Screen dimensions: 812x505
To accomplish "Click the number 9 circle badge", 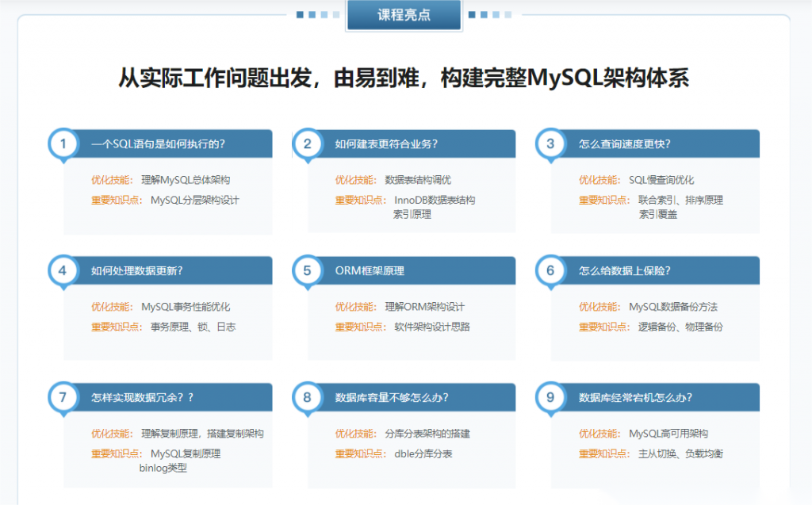I will (550, 397).
